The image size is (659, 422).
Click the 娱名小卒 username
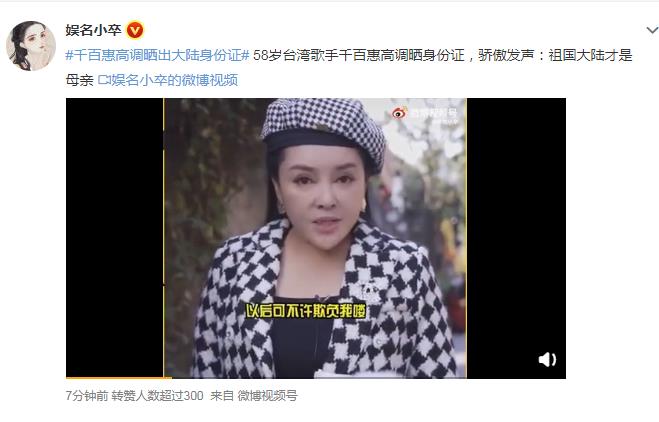[93, 30]
